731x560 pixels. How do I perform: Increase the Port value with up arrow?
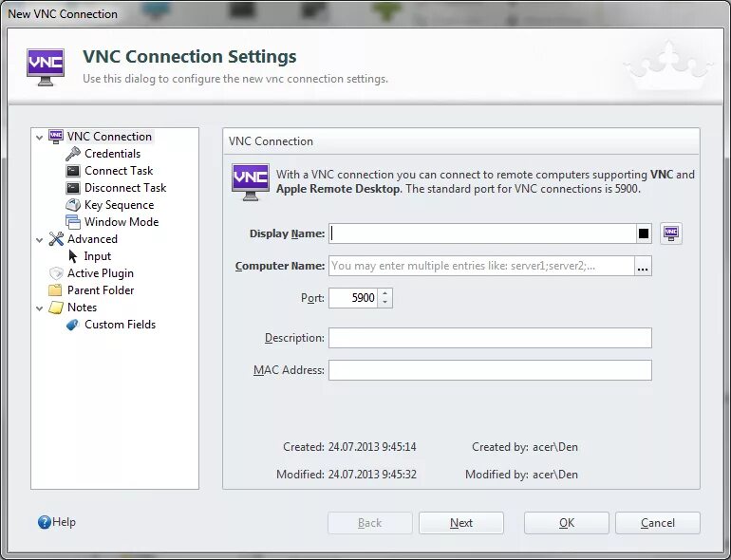point(385,293)
